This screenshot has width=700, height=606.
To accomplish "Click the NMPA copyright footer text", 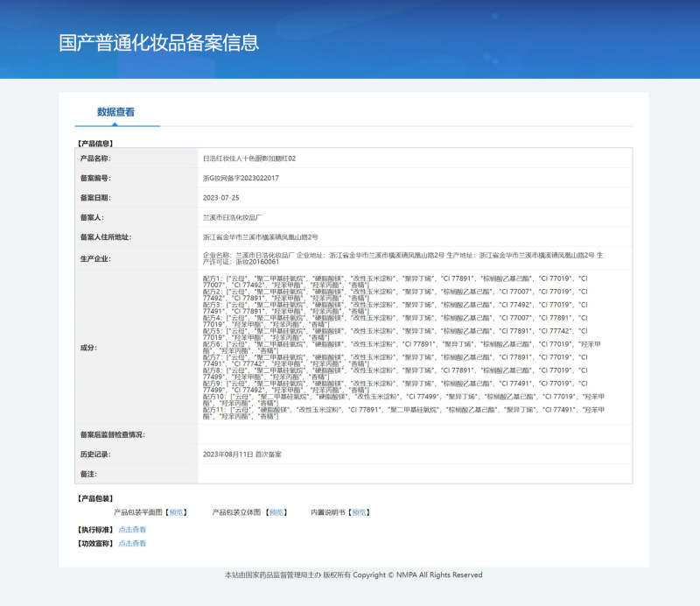I will click(353, 574).
